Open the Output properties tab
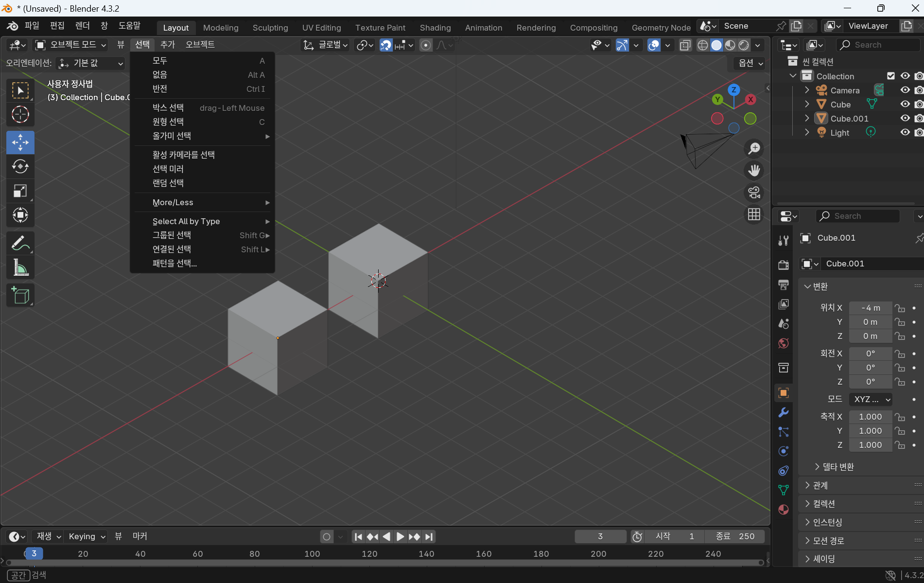924x583 pixels. [783, 284]
